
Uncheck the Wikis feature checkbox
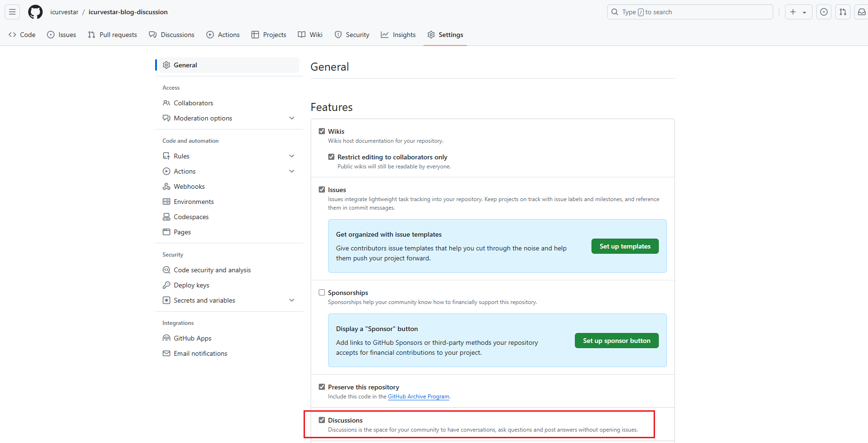point(322,131)
